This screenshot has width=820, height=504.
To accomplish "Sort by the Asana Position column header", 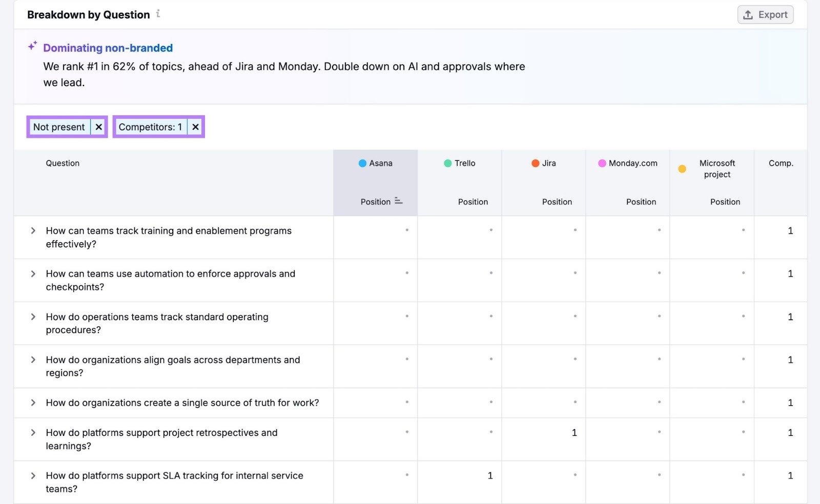I will 375,201.
